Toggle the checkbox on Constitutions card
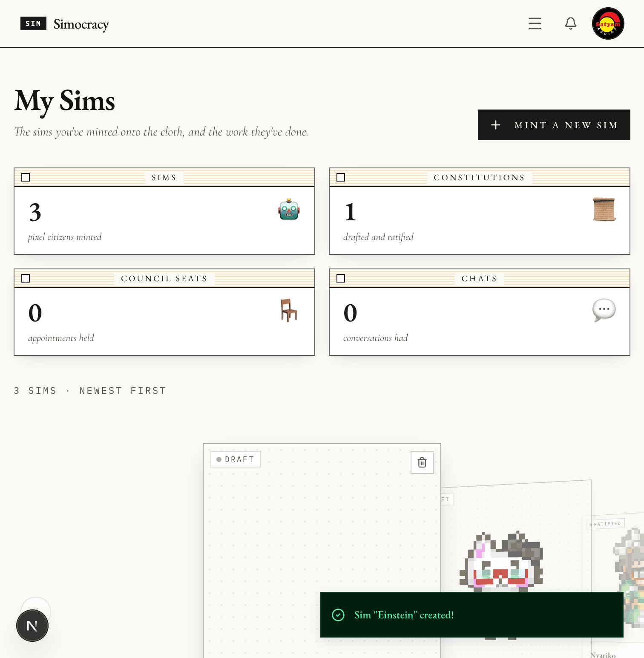This screenshot has width=644, height=658. pyautogui.click(x=341, y=177)
